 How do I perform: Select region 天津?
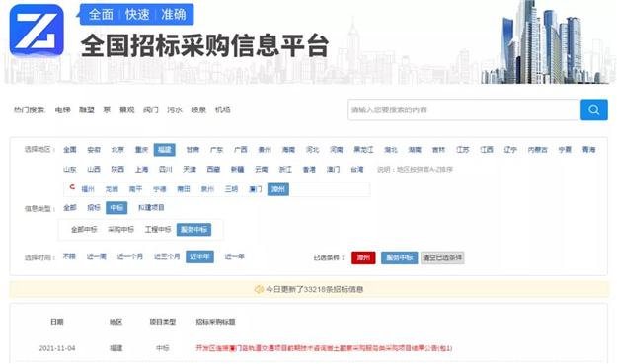pos(190,170)
